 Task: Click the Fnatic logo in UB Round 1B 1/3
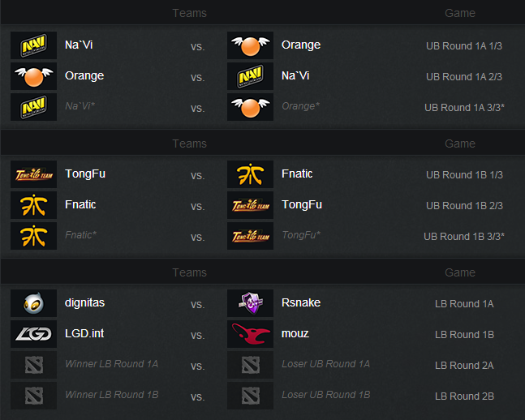coord(250,174)
